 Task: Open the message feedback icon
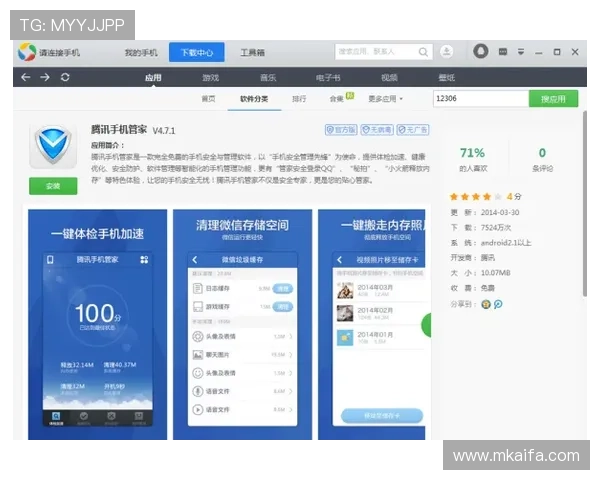pos(503,52)
